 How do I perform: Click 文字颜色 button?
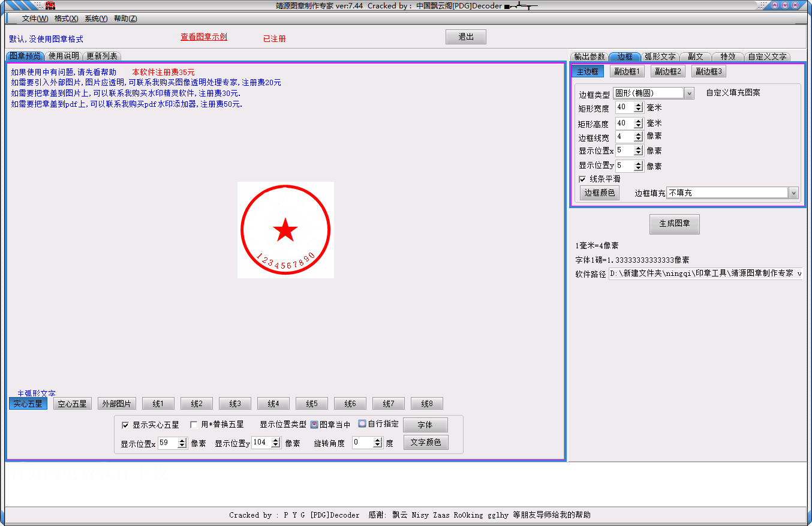[426, 442]
